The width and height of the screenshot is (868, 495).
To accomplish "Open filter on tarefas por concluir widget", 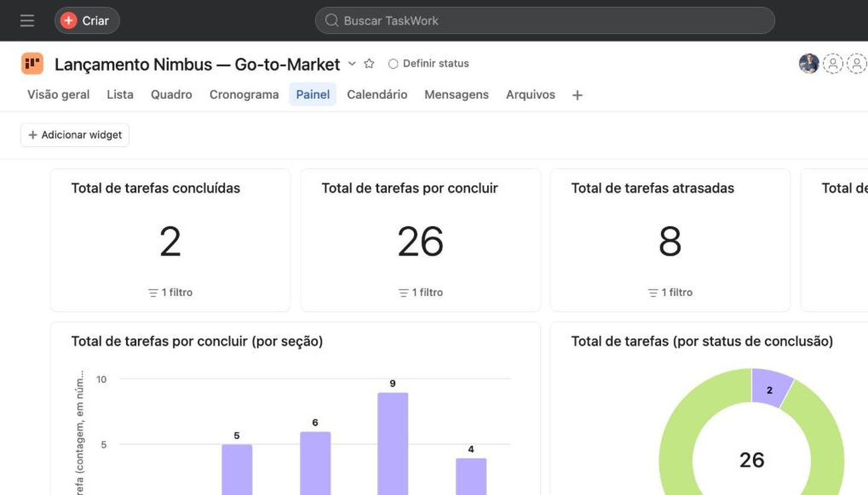I will (x=420, y=292).
